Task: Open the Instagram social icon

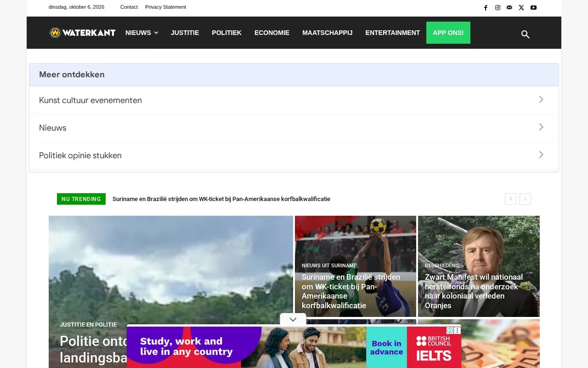Action: (498, 7)
